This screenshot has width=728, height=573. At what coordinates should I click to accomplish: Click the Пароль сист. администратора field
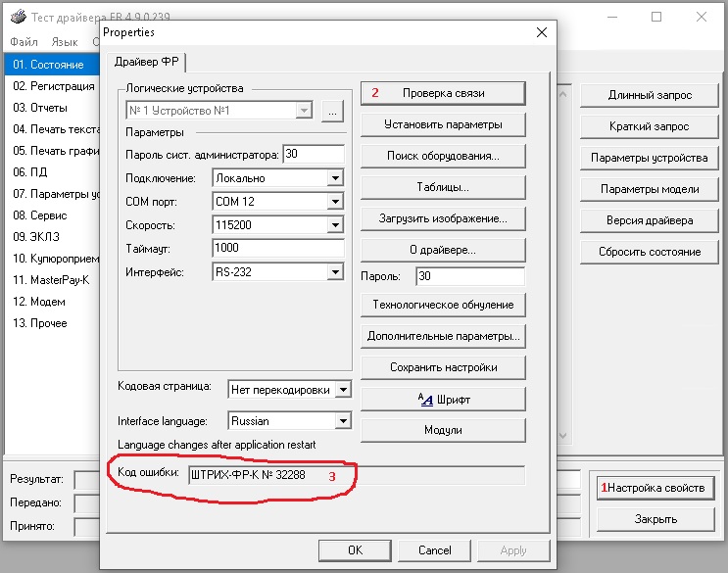coord(313,154)
